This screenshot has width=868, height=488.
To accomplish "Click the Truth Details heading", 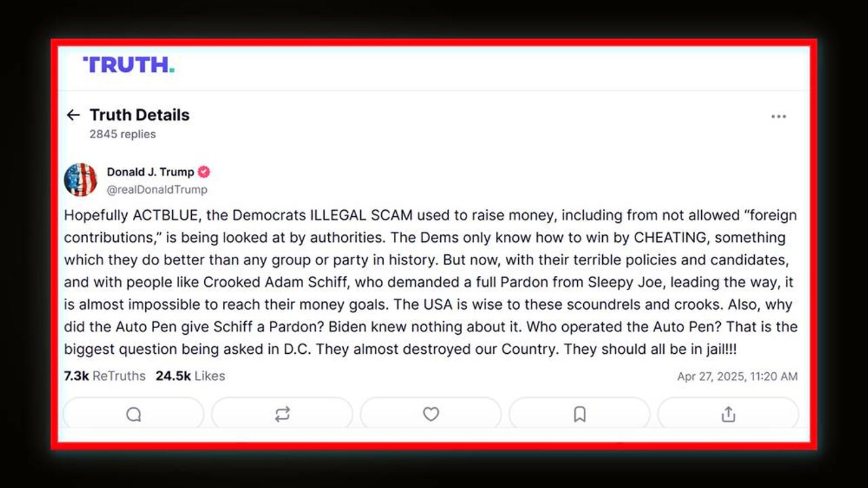I will pos(139,115).
